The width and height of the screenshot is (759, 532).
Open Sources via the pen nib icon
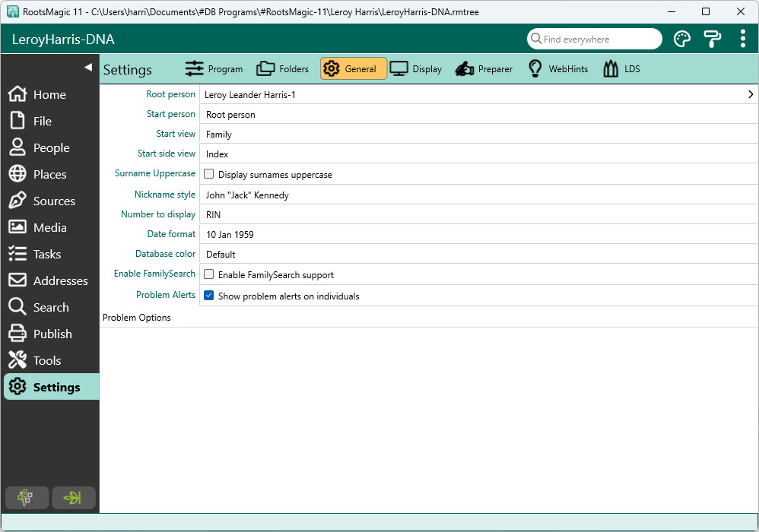17,201
